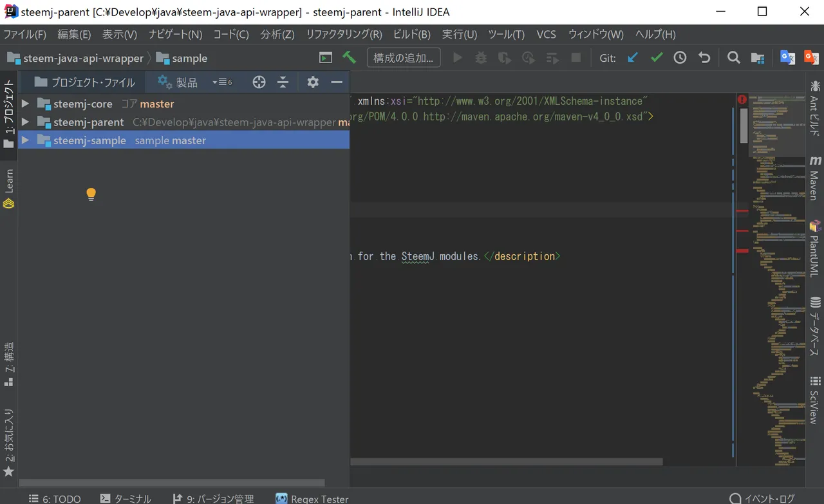
Task: Open the ツール(T) menu
Action: pyautogui.click(x=506, y=34)
